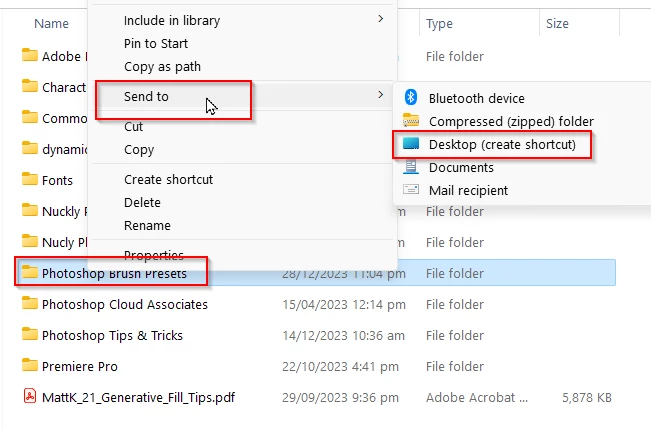Send to Documents
This screenshot has height=430, width=651.
pos(461,168)
